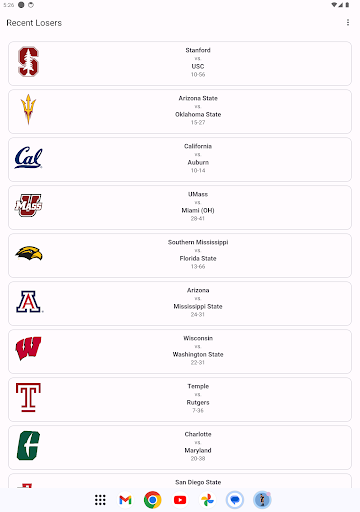Tap the Southern Mississippi eagle logo
Image resolution: width=360 pixels, height=512 pixels.
[x=29, y=253]
